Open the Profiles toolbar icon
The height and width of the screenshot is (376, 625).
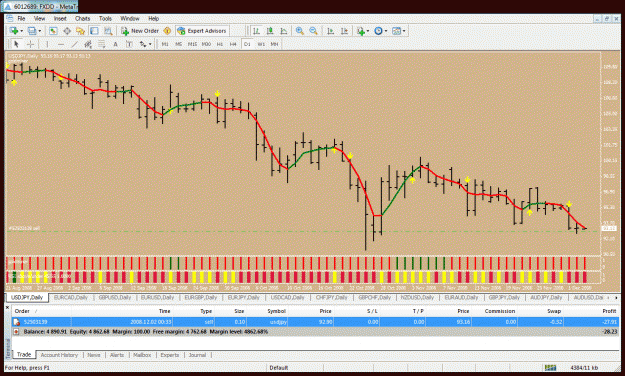pos(31,31)
